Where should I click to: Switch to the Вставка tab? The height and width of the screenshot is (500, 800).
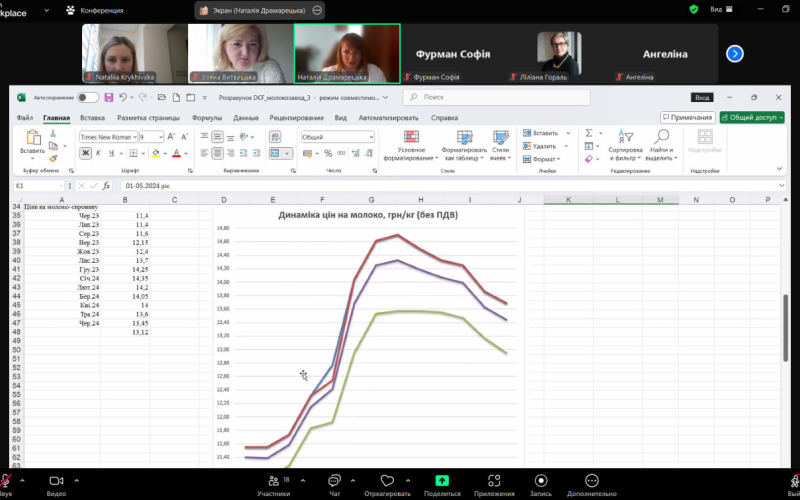point(92,117)
